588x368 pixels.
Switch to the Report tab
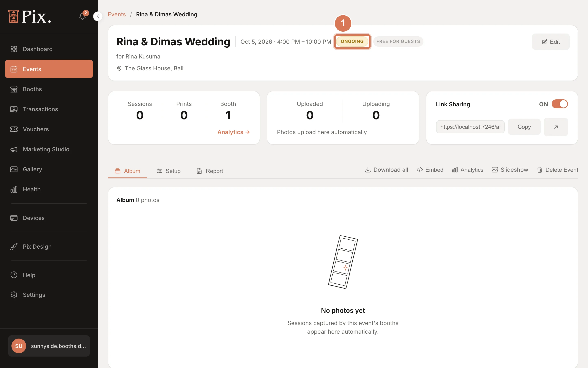coord(210,171)
